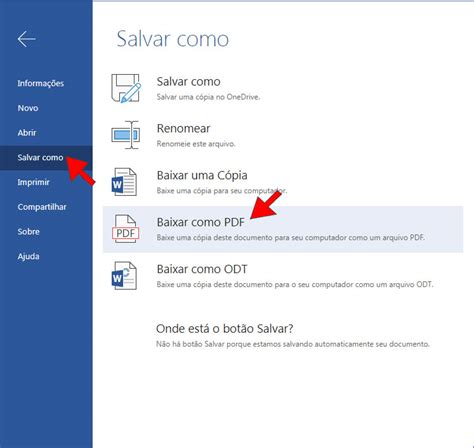Click the Renomear option title
The width and height of the screenshot is (474, 448).
183,128
